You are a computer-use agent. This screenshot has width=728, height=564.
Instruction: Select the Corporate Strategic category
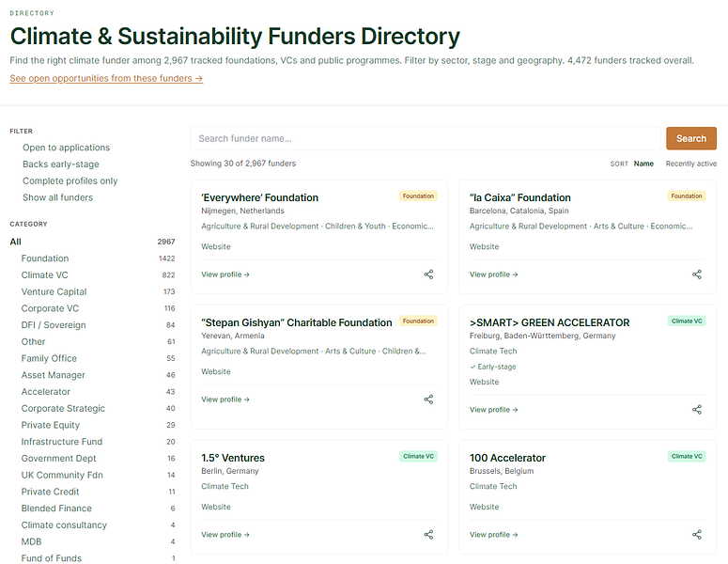[x=98, y=409]
